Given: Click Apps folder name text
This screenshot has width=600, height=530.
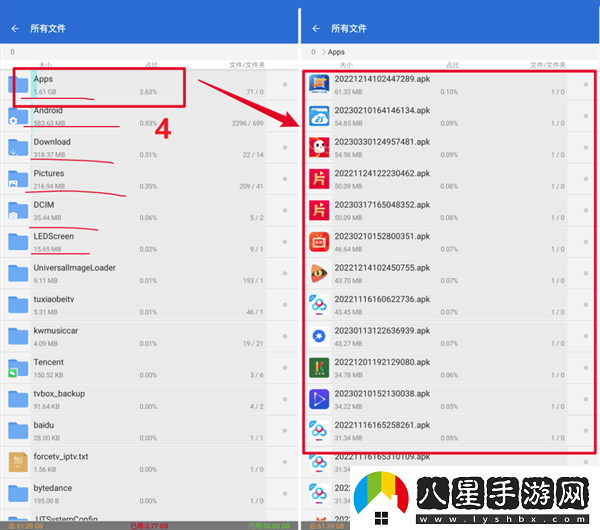Looking at the screenshot, I should pos(43,79).
